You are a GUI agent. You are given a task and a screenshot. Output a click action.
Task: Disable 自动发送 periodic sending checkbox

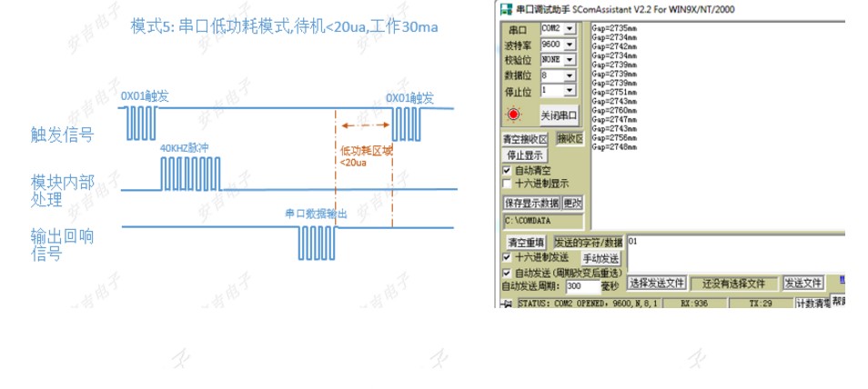[508, 271]
